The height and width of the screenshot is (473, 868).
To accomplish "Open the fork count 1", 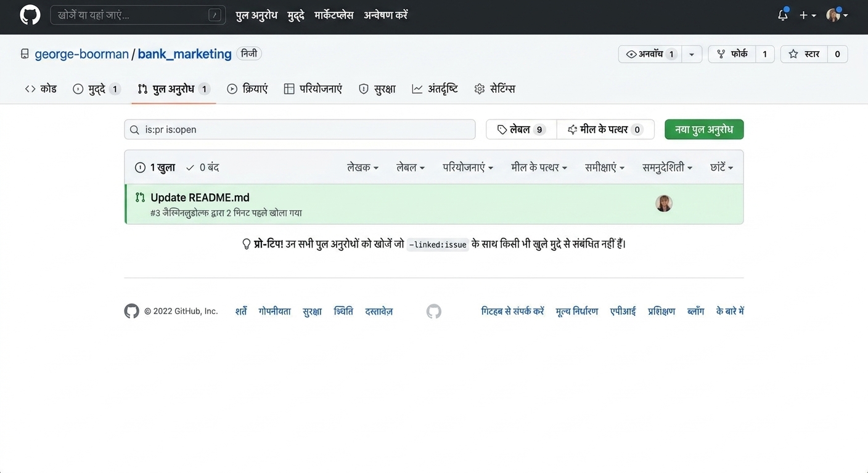I will (765, 54).
